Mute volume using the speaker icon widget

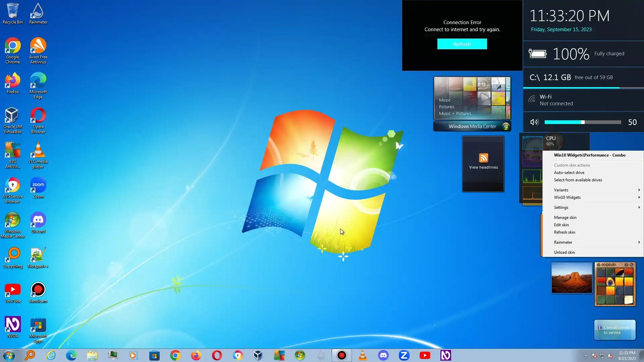pos(534,122)
